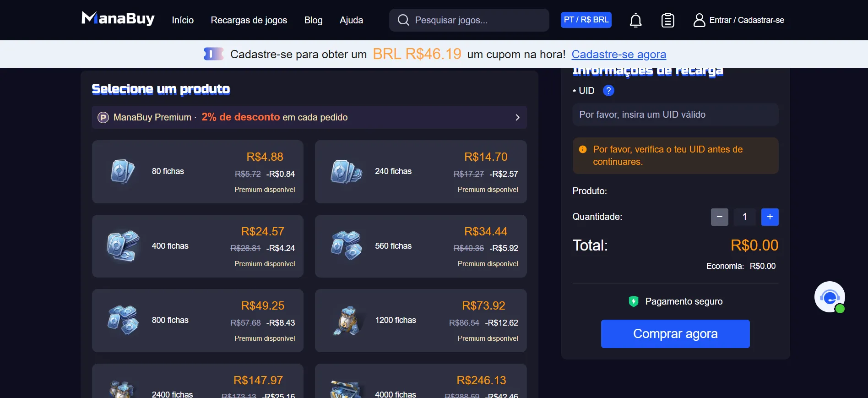Open Recargas de jogos menu

coord(249,20)
